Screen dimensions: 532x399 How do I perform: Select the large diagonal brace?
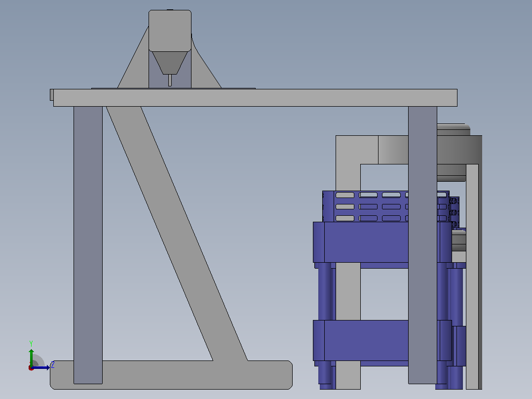pyautogui.click(x=177, y=233)
